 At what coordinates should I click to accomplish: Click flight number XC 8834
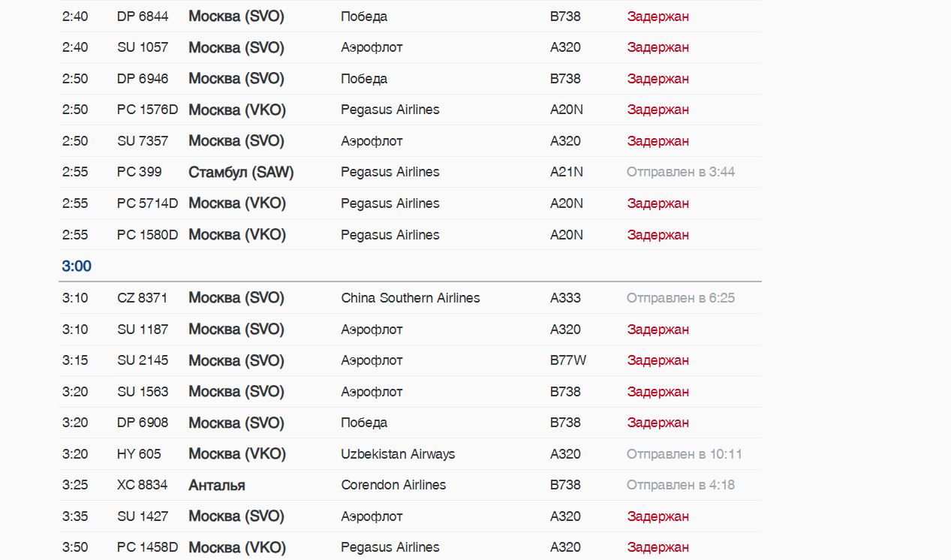click(143, 485)
